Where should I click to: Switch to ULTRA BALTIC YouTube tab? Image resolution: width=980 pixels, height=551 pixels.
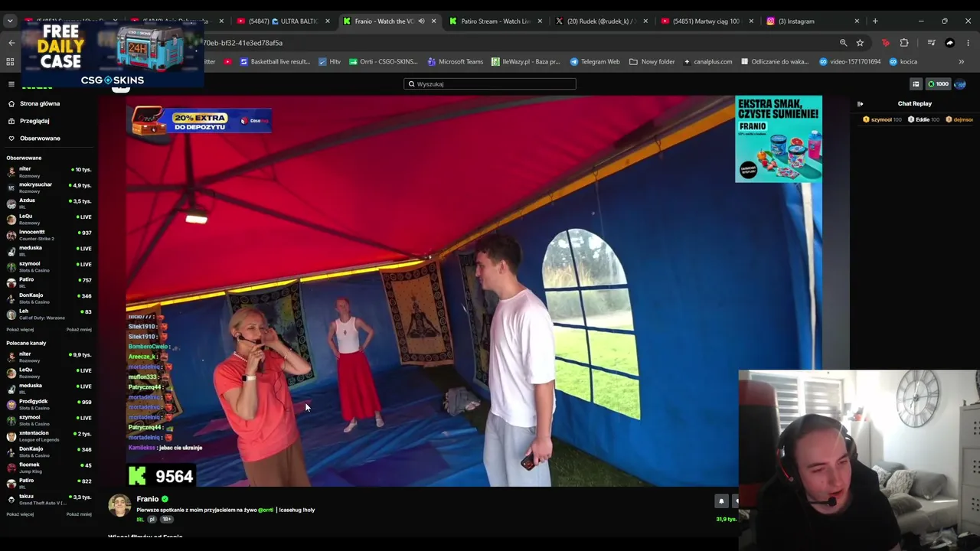283,21
